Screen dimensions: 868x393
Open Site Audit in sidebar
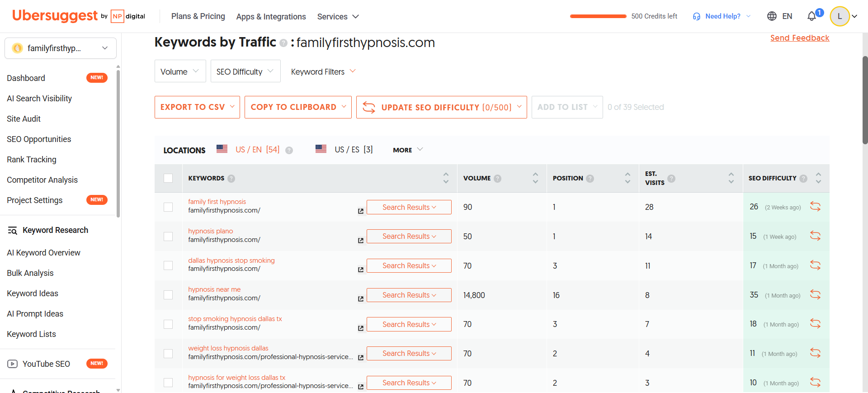coord(24,119)
